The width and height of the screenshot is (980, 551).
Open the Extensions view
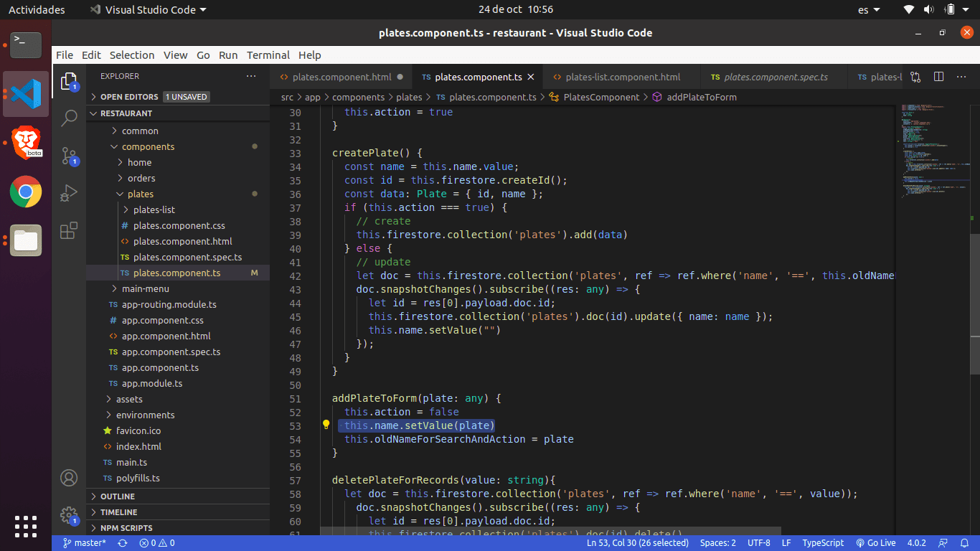click(69, 231)
